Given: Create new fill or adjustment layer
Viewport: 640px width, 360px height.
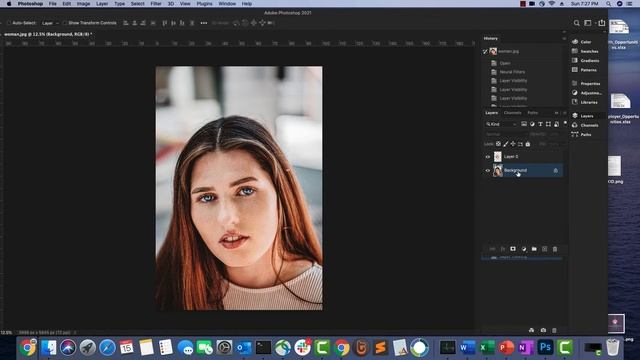Looking at the screenshot, I should click(x=524, y=249).
